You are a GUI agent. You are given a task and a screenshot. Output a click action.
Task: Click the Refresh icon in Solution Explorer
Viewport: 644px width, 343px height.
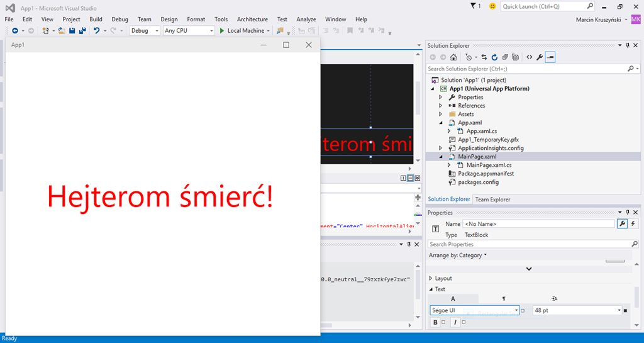click(494, 57)
